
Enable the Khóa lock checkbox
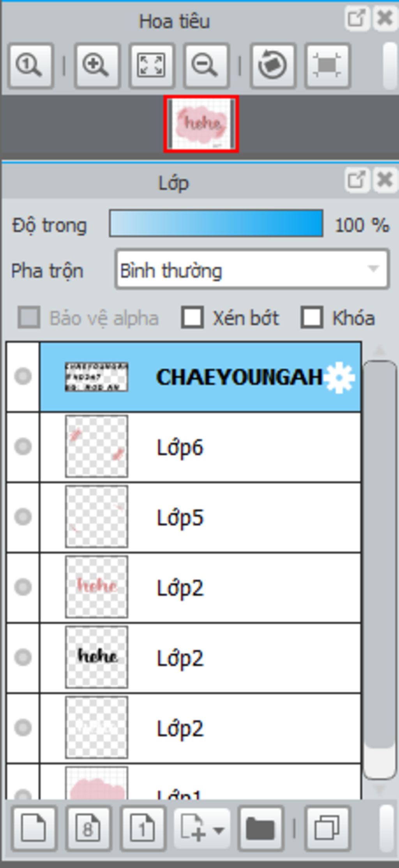[312, 318]
